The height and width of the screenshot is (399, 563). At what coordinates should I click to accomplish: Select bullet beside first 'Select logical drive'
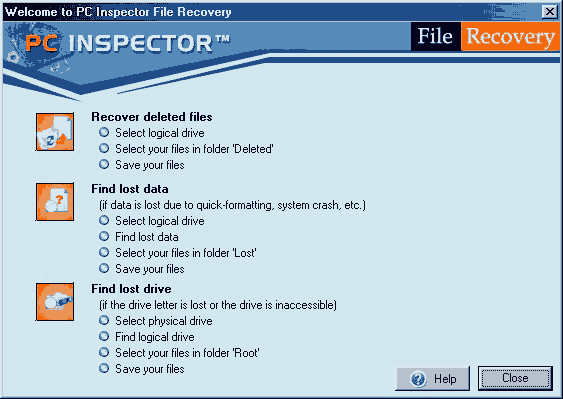[104, 132]
